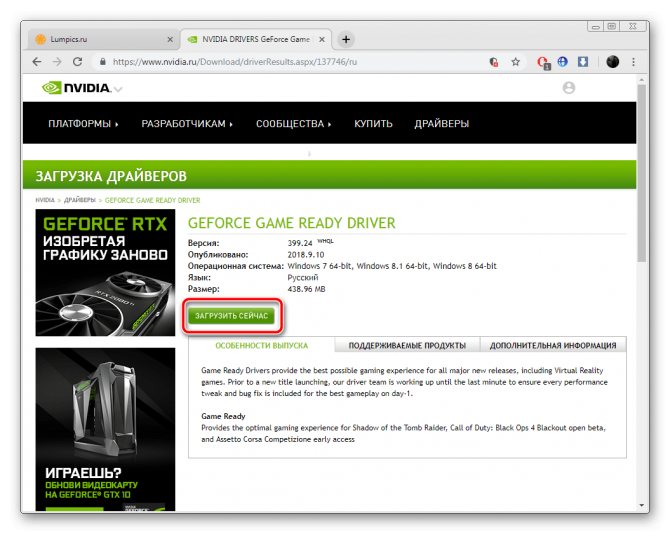Open the Chrome profile avatar
Image resolution: width=670 pixels, height=534 pixels.
[613, 62]
